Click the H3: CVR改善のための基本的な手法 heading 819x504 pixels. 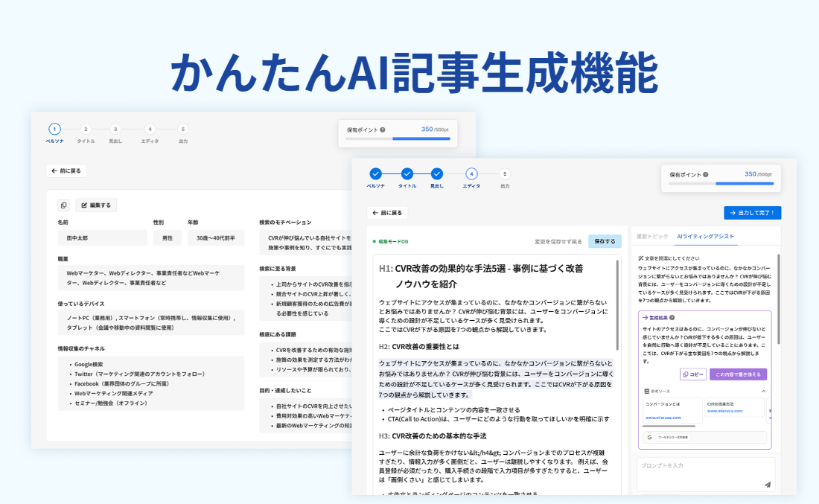tap(433, 436)
